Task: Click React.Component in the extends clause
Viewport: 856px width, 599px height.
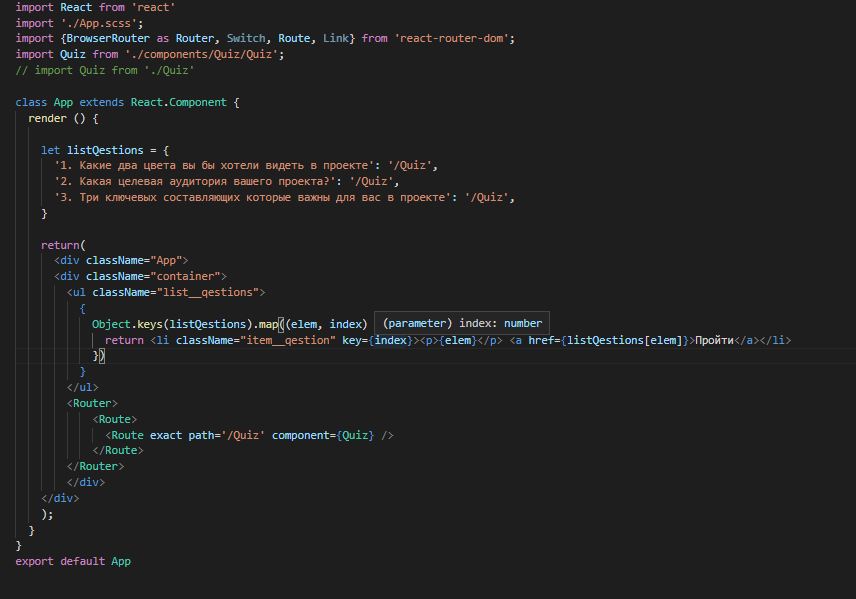Action: click(x=179, y=102)
